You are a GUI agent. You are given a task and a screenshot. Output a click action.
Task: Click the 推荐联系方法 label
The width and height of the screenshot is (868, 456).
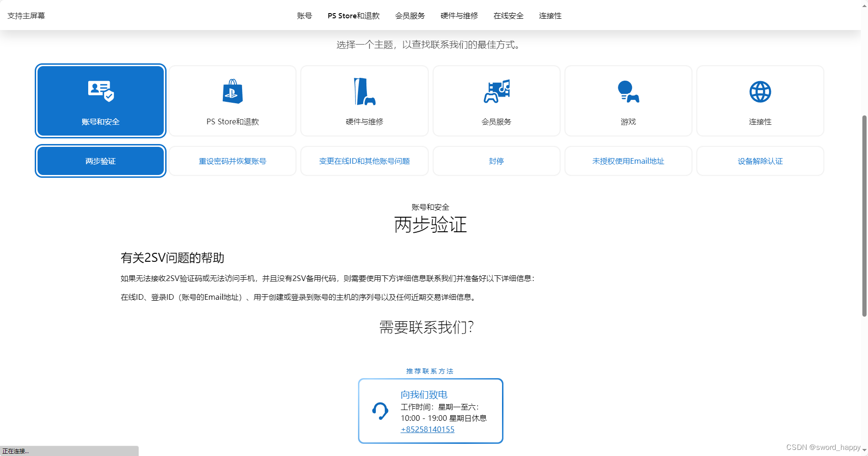430,371
